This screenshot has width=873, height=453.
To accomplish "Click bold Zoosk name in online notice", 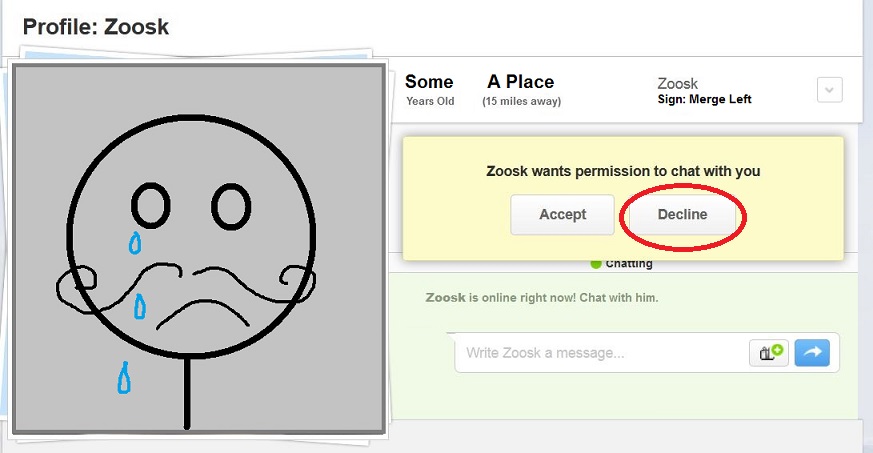I will (x=445, y=298).
